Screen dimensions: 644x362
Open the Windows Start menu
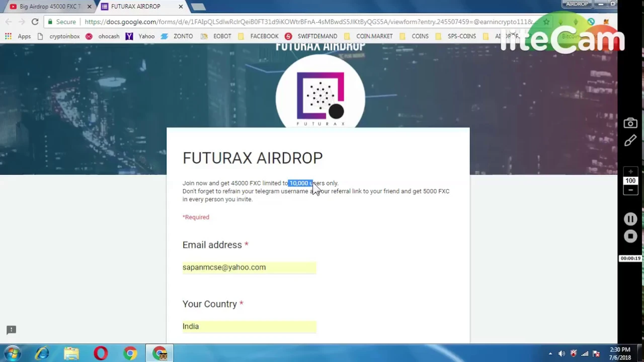(x=12, y=353)
